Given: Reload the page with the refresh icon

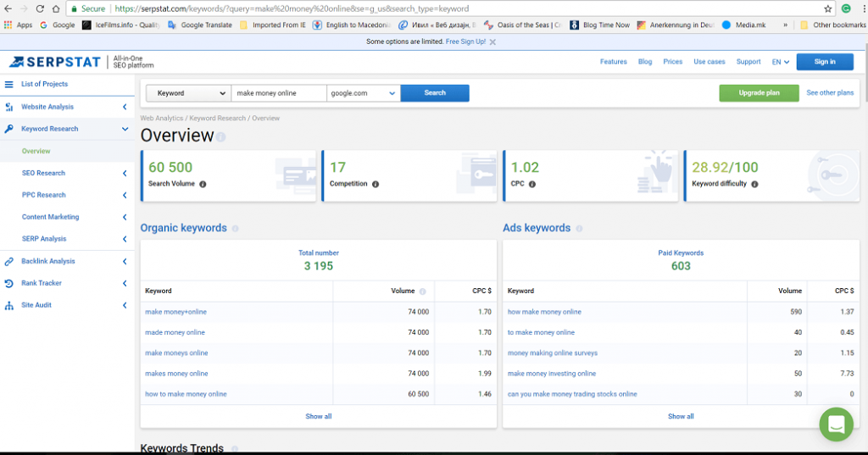Looking at the screenshot, I should pyautogui.click(x=40, y=8).
